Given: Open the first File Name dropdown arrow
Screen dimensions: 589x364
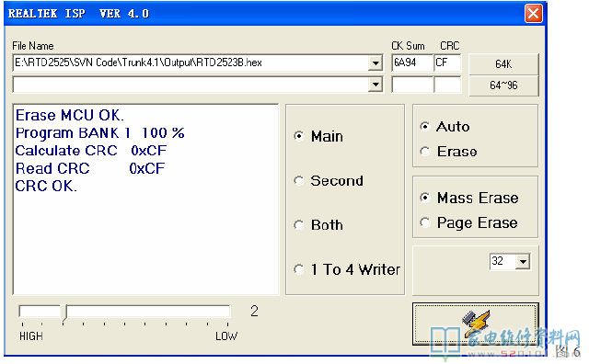Looking at the screenshot, I should 375,63.
